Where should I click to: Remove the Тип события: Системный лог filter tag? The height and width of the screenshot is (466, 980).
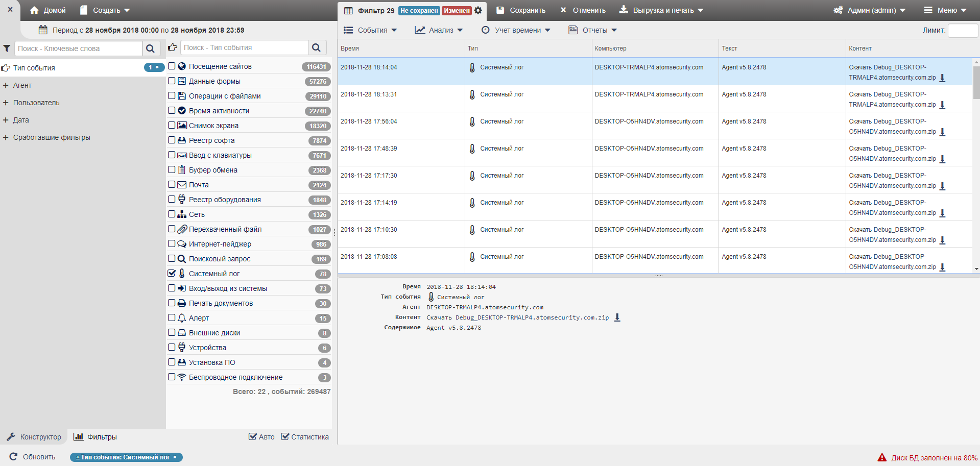click(175, 457)
